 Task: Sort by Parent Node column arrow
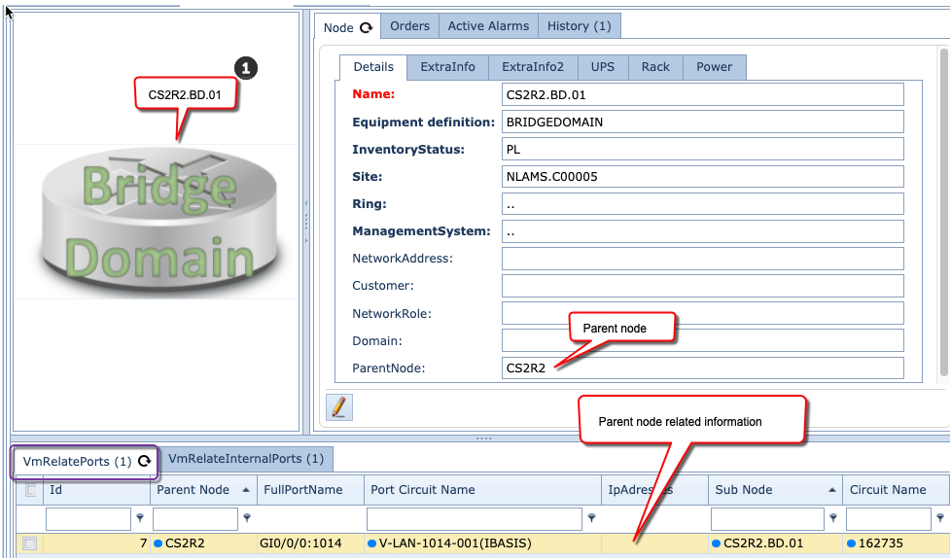[x=244, y=490]
